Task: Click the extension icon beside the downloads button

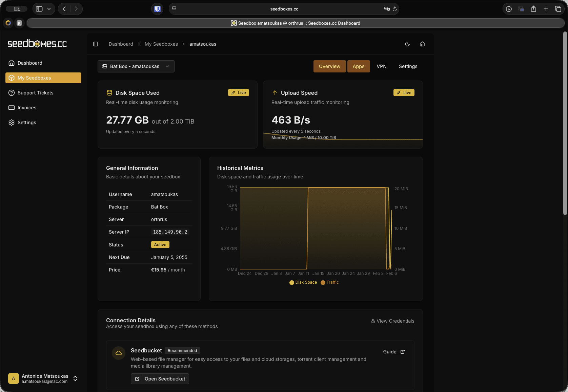Action: (x=521, y=9)
